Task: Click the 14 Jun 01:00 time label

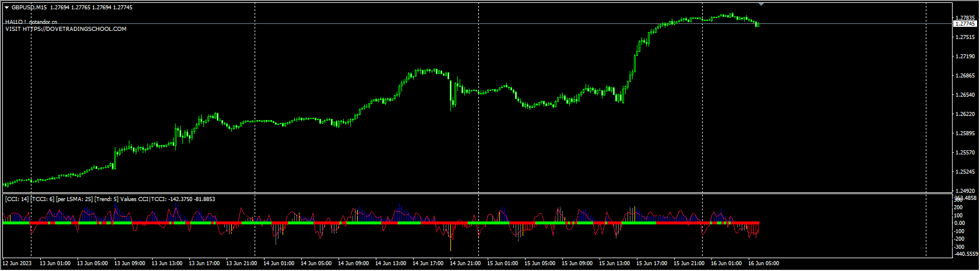Action: click(x=279, y=263)
